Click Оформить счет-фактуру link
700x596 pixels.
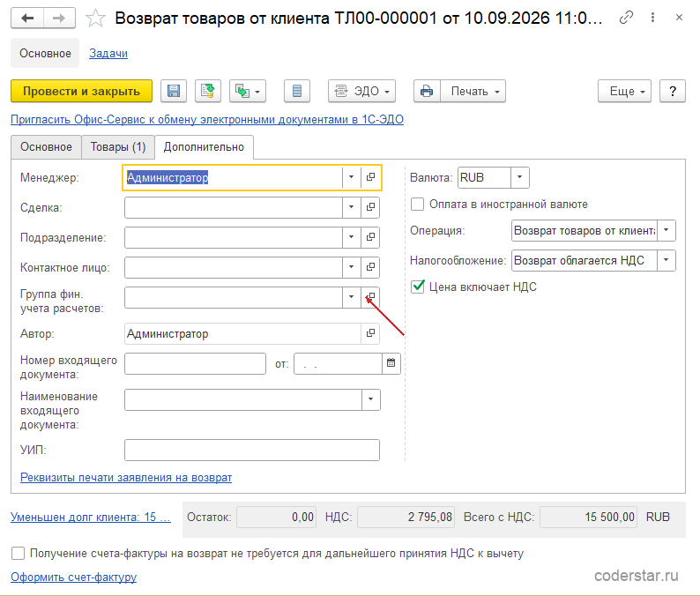tap(74, 577)
